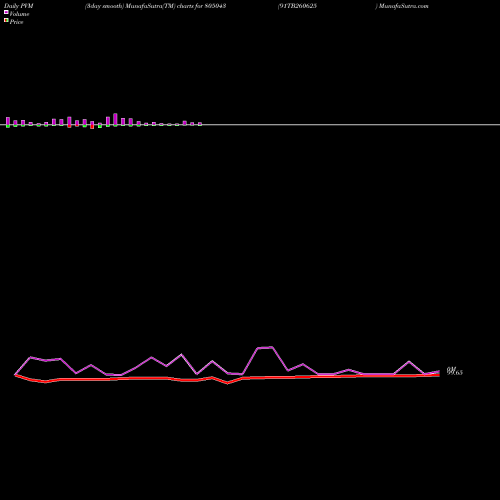
Task: Click the magenta Volume legend swatch
Action: click(6, 12)
